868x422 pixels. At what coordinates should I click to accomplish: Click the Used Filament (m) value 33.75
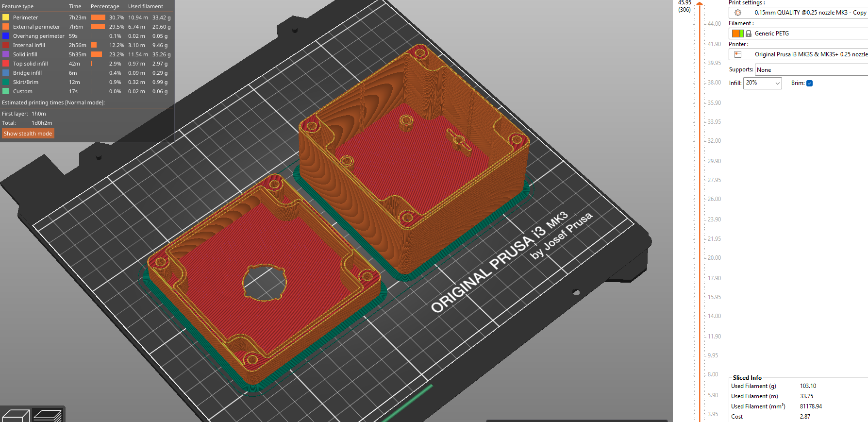806,396
